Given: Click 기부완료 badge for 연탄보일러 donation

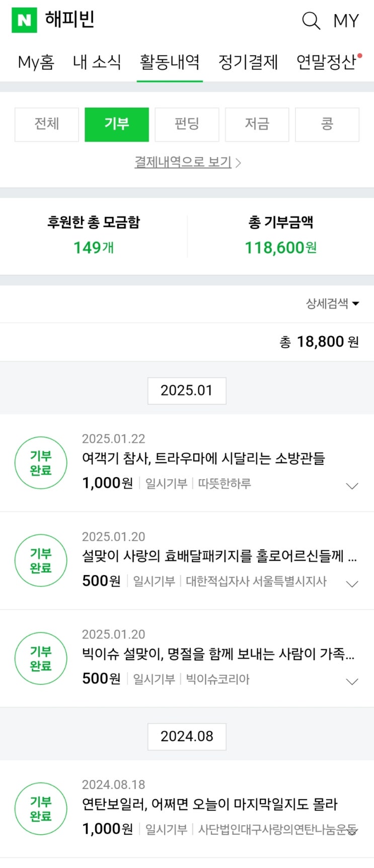Looking at the screenshot, I should coord(41,809).
